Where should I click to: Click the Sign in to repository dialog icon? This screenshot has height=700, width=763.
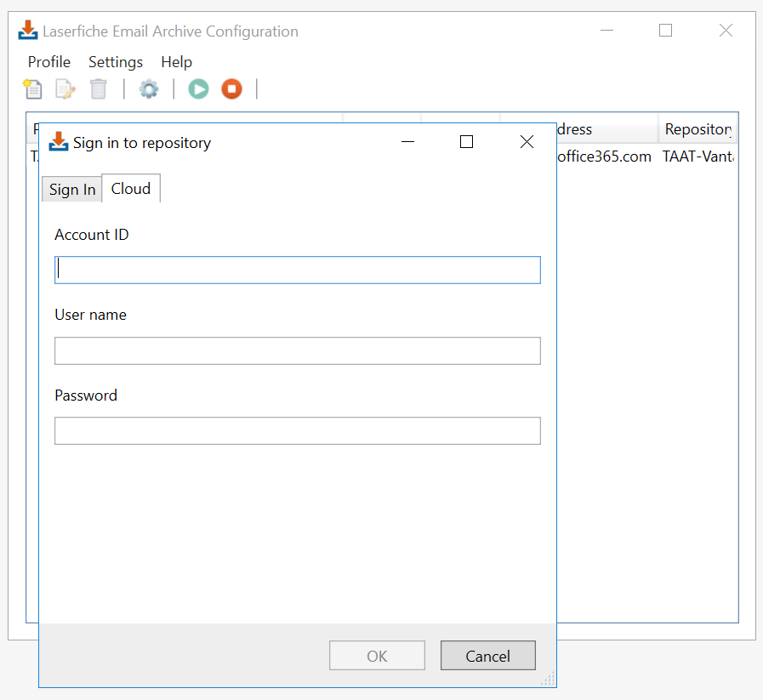(x=59, y=141)
